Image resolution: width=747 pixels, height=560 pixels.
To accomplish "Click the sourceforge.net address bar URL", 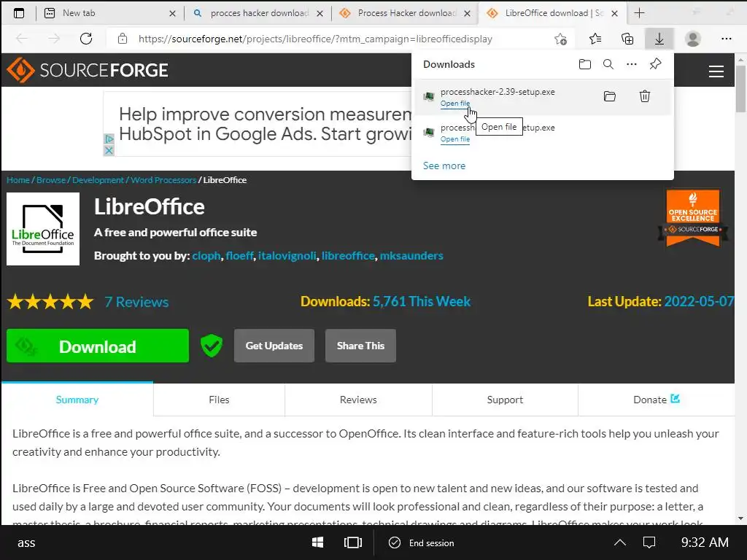I will coord(315,39).
